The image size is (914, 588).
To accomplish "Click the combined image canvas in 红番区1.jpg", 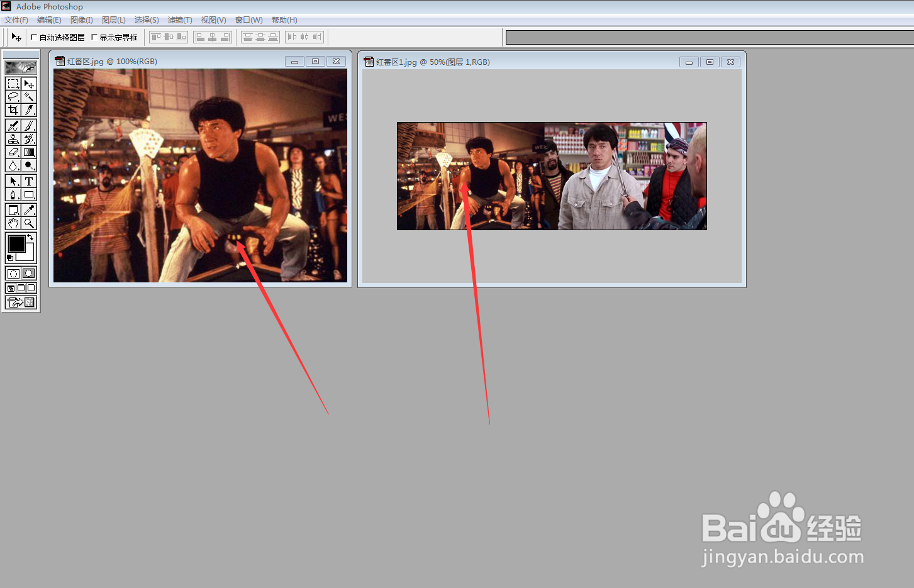I will pyautogui.click(x=552, y=176).
